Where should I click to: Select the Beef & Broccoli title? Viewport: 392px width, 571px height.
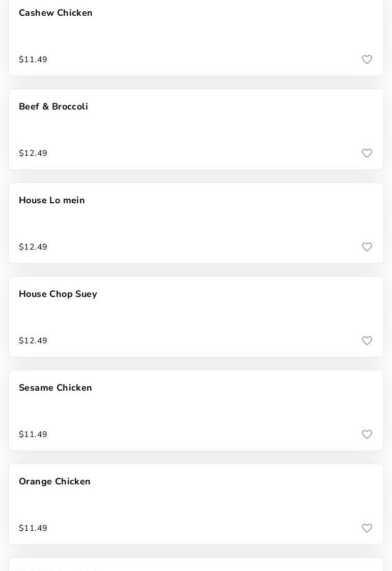pyautogui.click(x=53, y=107)
